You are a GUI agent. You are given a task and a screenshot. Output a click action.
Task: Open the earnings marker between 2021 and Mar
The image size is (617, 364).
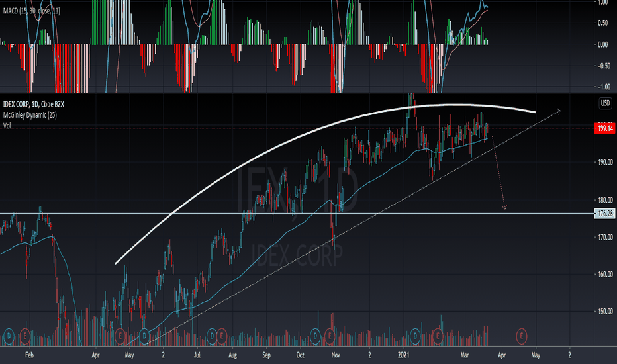click(x=438, y=336)
